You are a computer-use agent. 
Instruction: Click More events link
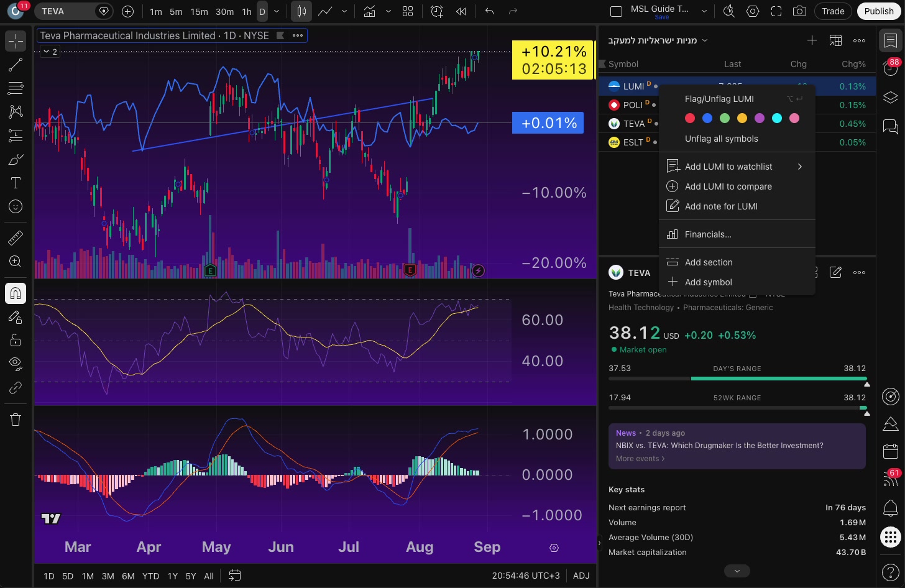click(x=640, y=459)
